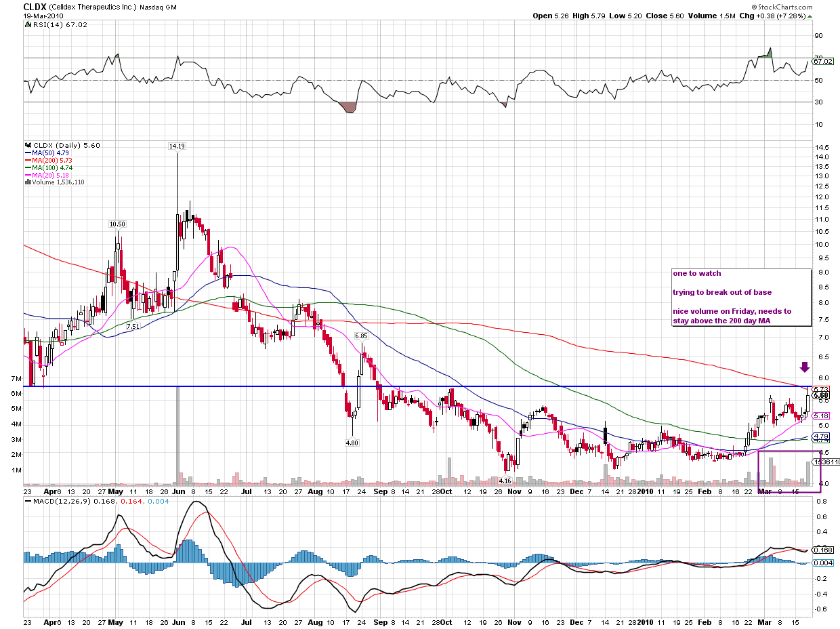Viewport: 840px width, 629px height.
Task: Click the MA(100) 4.74 legend entry
Action: coord(49,167)
